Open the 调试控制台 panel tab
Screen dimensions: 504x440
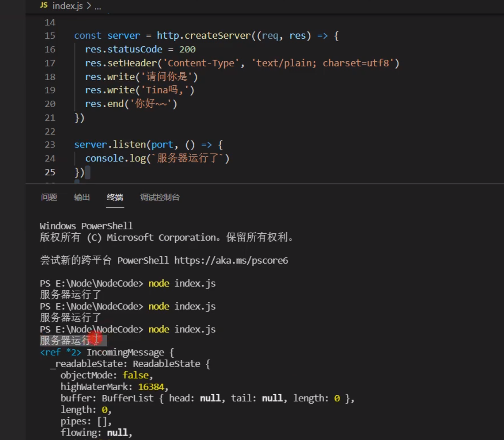tap(160, 197)
